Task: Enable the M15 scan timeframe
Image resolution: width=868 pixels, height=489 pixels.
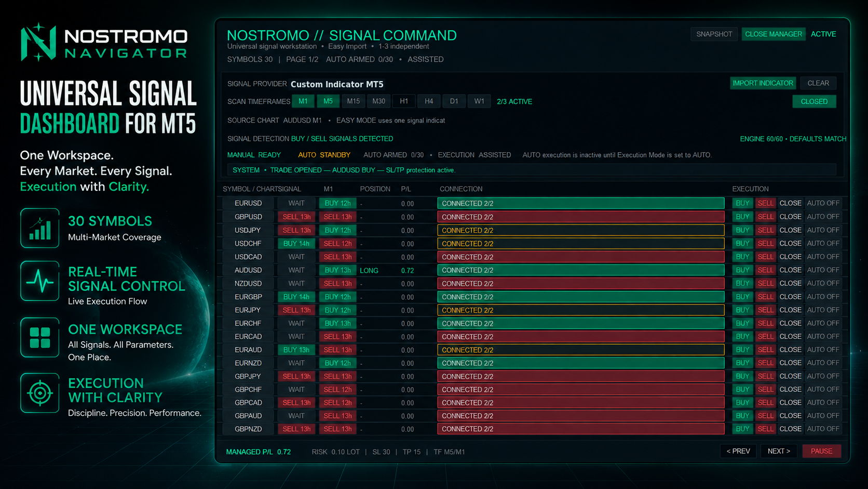Action: (354, 101)
